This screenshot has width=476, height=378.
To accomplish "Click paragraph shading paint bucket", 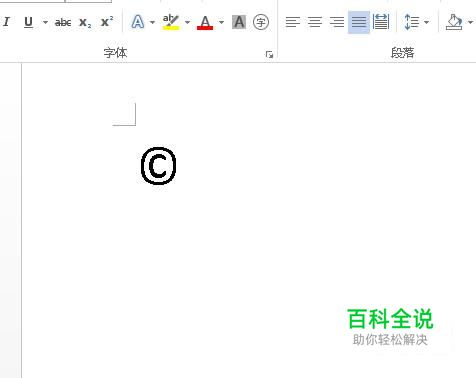I will [454, 22].
